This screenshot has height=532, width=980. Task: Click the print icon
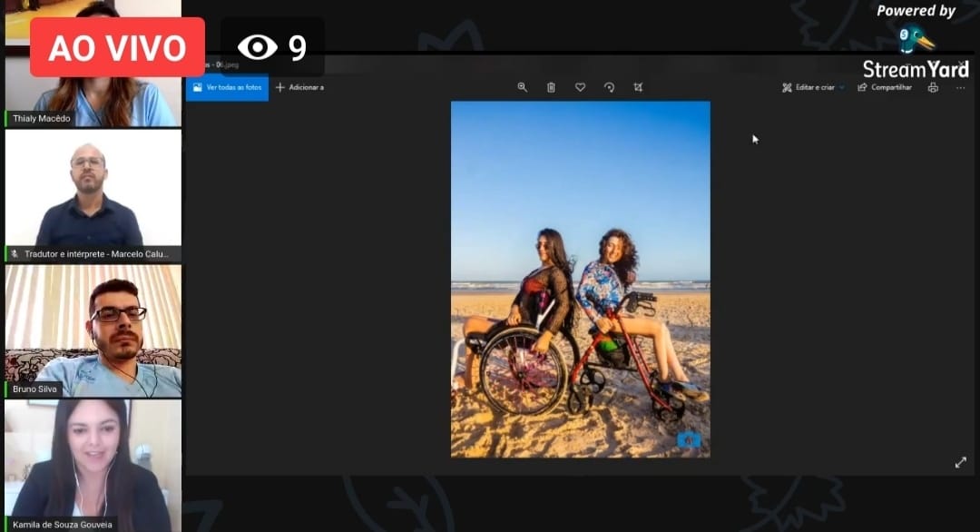932,87
